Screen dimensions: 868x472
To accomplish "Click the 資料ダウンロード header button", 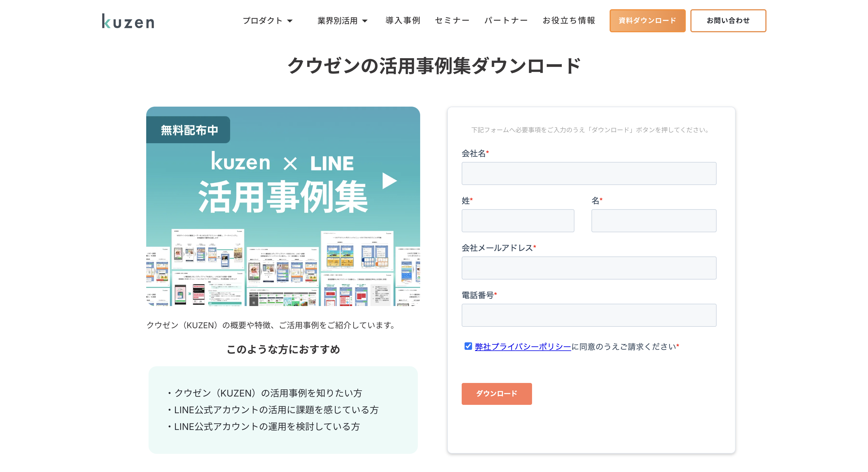I will (647, 20).
